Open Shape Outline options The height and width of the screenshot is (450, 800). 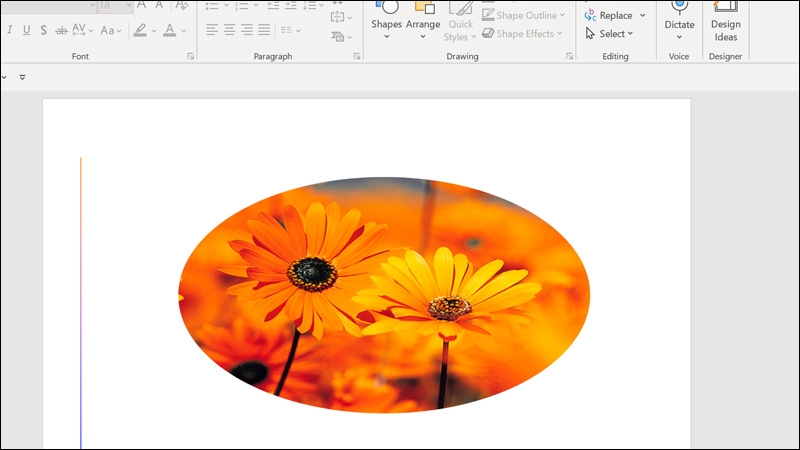tap(523, 15)
